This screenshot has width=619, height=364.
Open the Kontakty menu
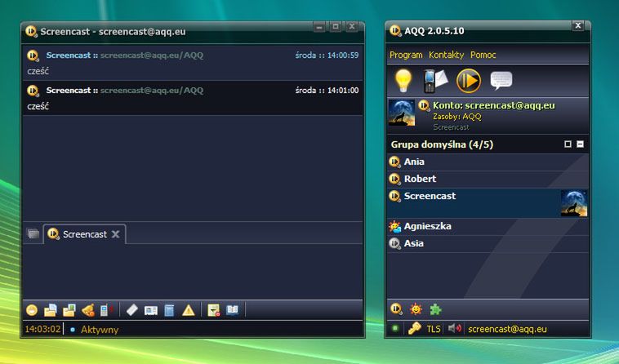click(x=447, y=55)
